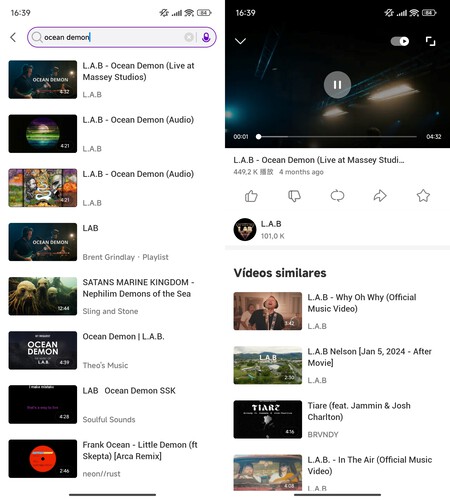The image size is (450, 500).
Task: Tap 'neon//rust' channel name text
Action: tap(101, 474)
